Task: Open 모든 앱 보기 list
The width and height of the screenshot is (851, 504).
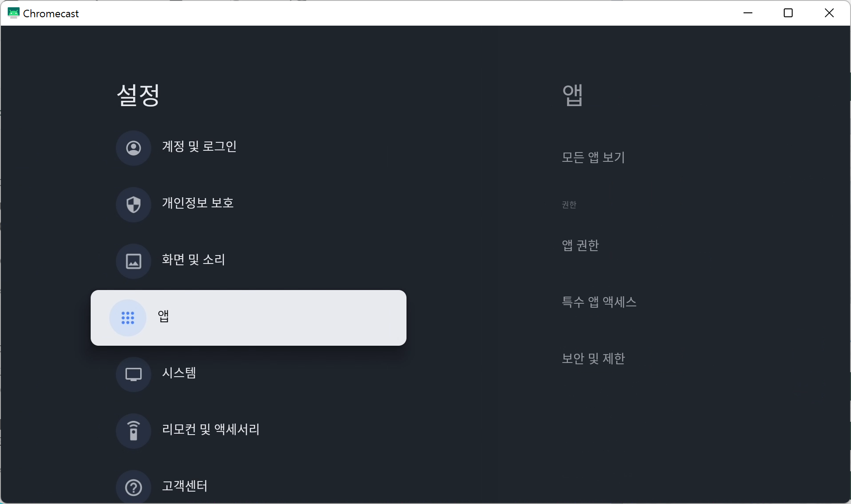Action: [593, 157]
